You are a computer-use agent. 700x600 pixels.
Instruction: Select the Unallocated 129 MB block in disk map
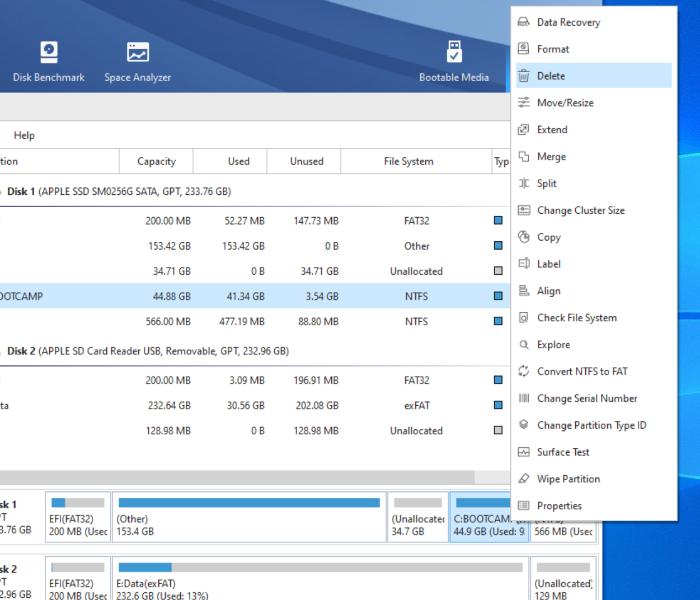(563, 578)
